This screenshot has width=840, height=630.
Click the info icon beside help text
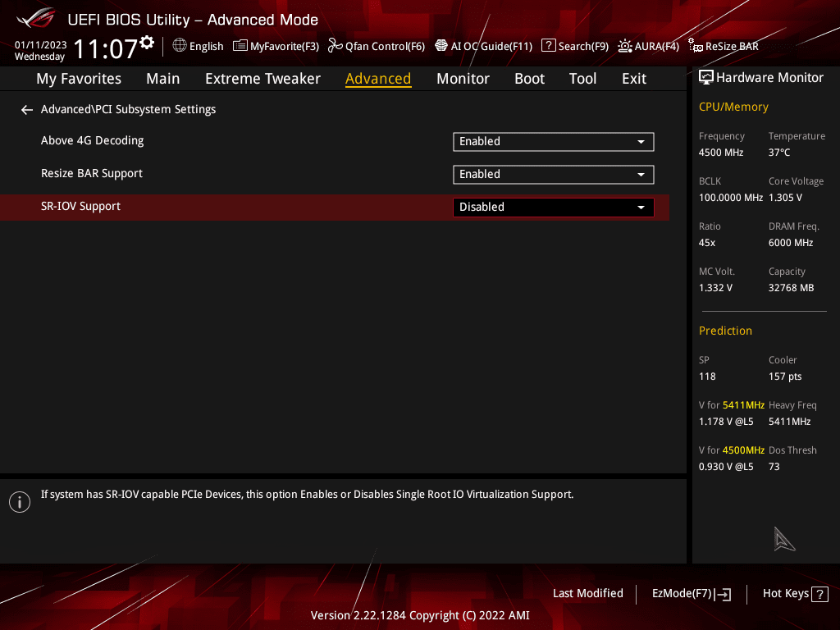point(20,502)
